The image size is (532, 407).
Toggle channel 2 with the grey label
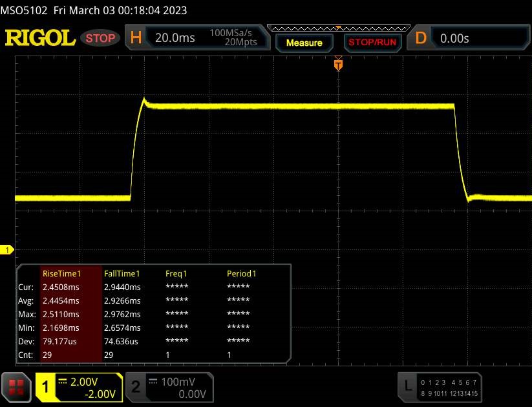coord(135,386)
